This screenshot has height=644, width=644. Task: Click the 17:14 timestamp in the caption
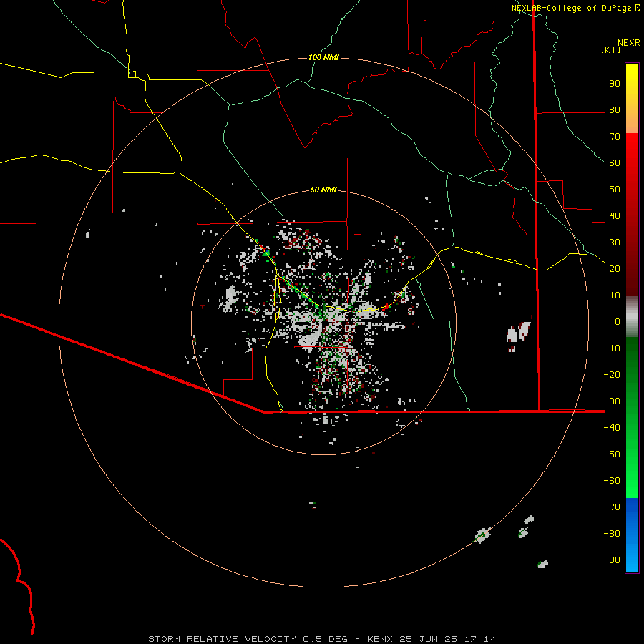click(x=481, y=639)
